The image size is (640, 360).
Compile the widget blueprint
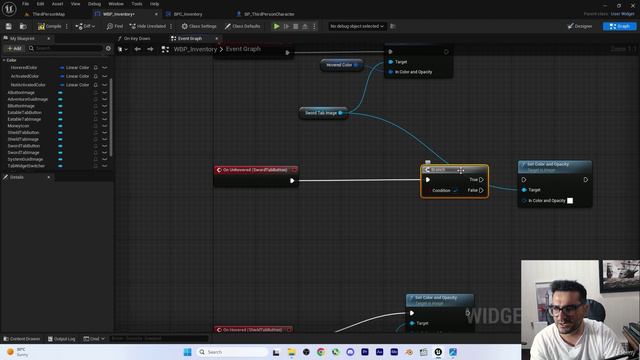coord(49,26)
